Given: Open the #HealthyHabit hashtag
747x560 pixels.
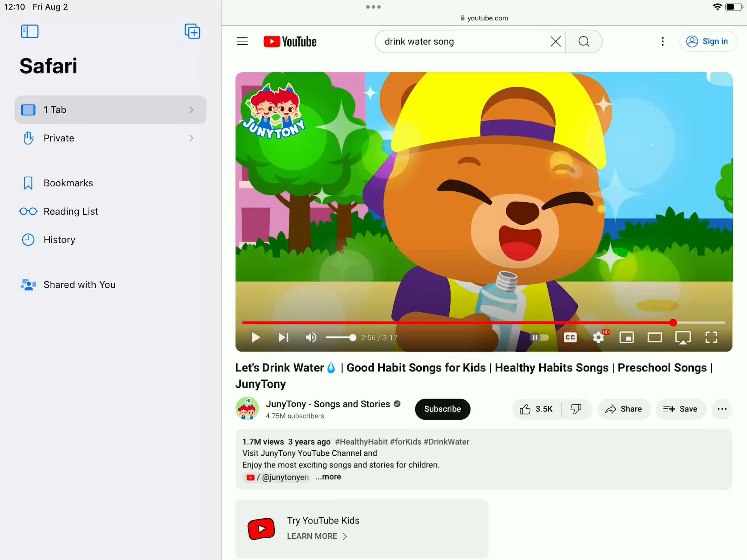Looking at the screenshot, I should pyautogui.click(x=361, y=442).
